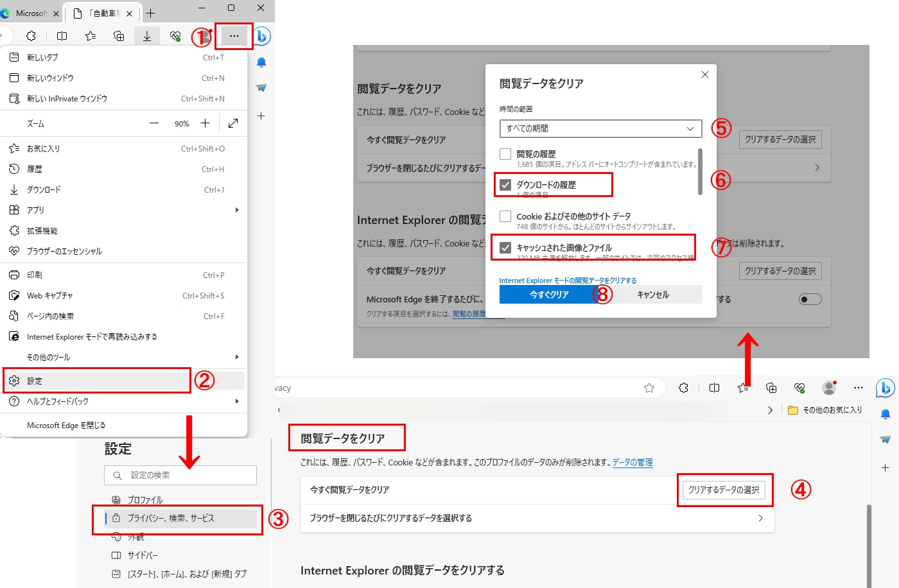Expand その他のツール submenu
Viewport: 899px width, 588px height.
coord(237,357)
